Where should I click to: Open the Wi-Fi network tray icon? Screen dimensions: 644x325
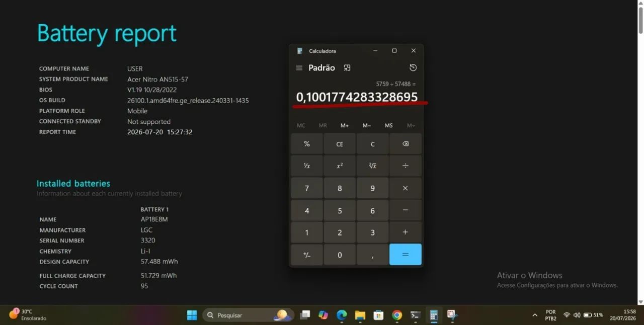pos(567,315)
